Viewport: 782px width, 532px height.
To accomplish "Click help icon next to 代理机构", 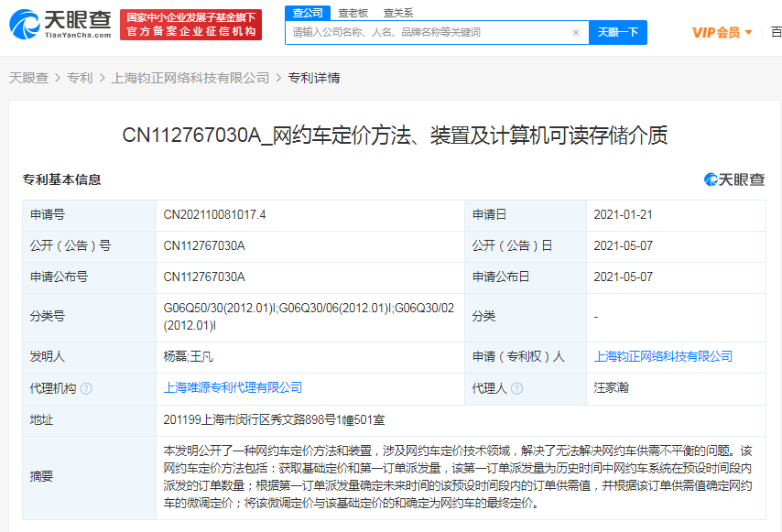I will click(x=86, y=388).
